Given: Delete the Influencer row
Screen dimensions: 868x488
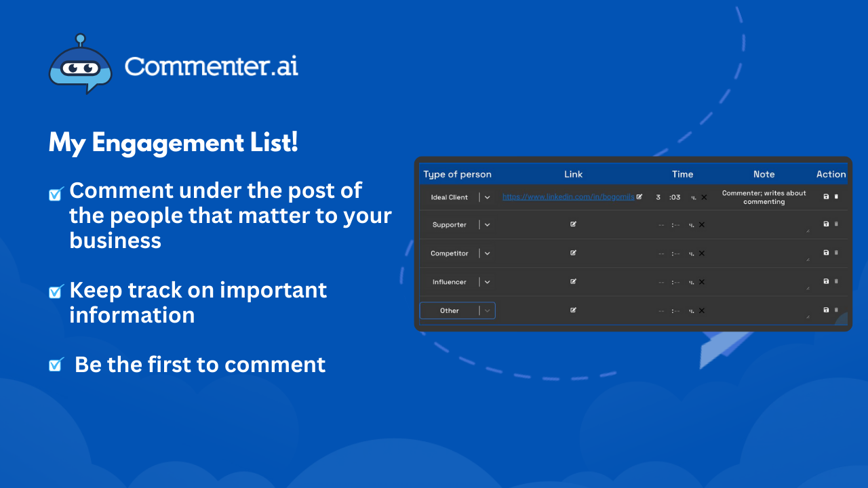Looking at the screenshot, I should click(836, 281).
